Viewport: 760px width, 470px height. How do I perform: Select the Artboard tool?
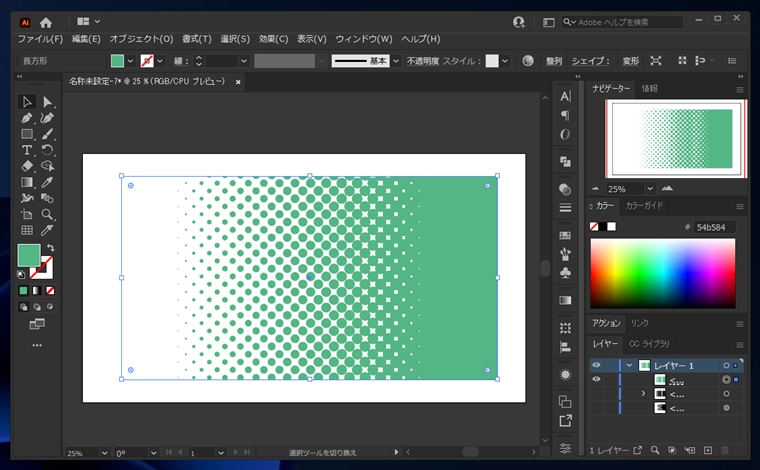pyautogui.click(x=27, y=214)
